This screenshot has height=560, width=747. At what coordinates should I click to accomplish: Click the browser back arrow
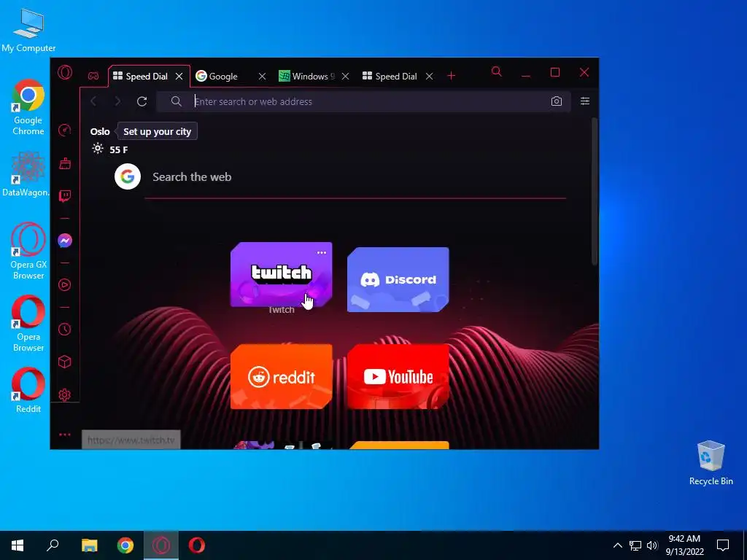(x=94, y=101)
